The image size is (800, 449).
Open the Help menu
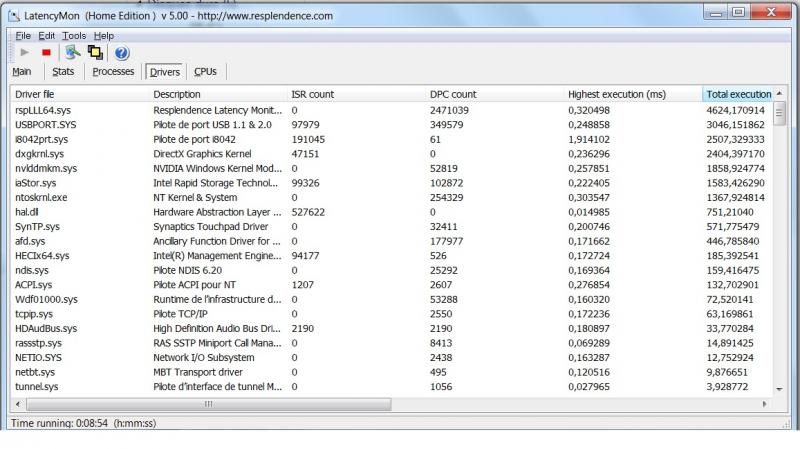(104, 36)
